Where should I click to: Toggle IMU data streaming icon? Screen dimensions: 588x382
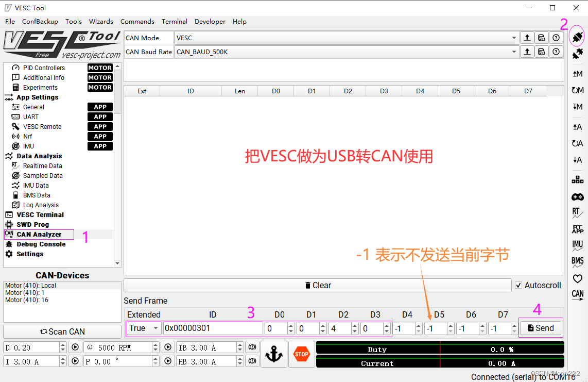click(578, 245)
